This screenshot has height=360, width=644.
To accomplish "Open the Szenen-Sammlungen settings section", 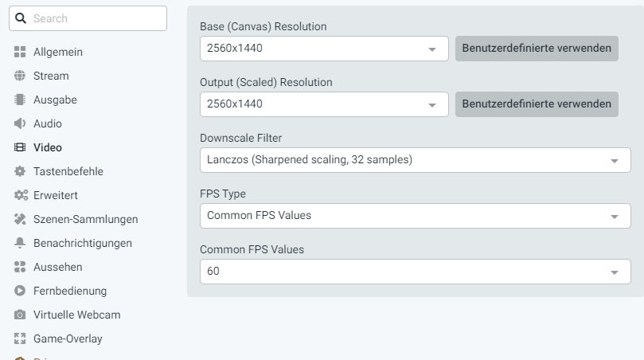I will [85, 219].
